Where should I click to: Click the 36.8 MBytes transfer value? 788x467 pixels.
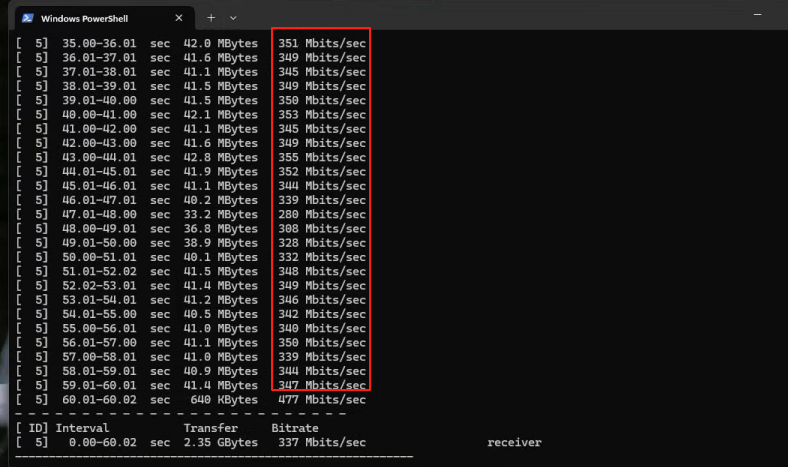point(220,228)
